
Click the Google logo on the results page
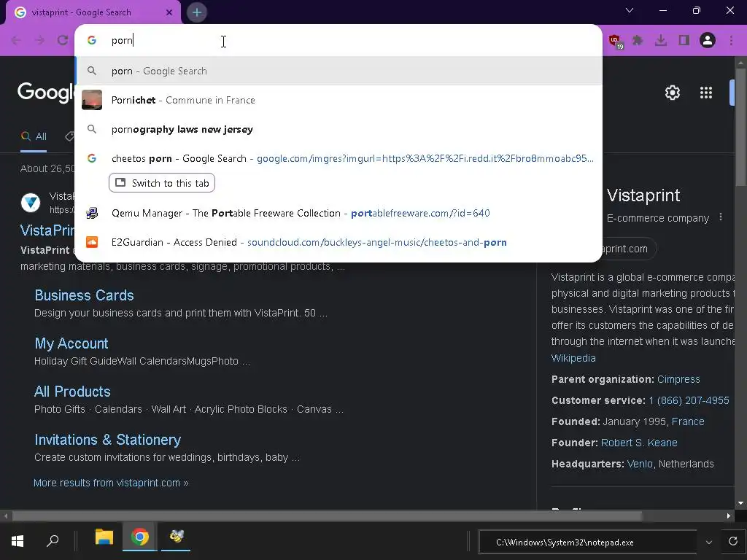pos(46,92)
